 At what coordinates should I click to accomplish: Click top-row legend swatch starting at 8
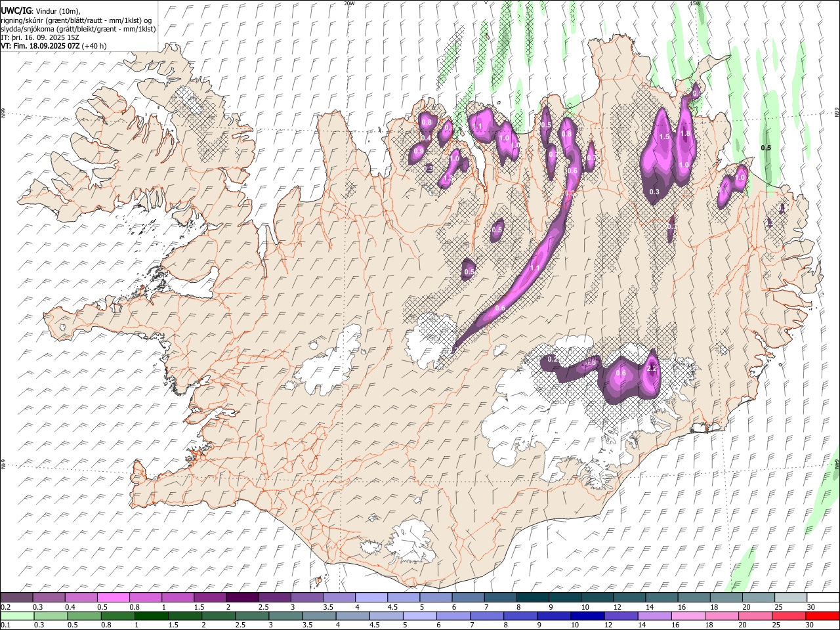532,597
